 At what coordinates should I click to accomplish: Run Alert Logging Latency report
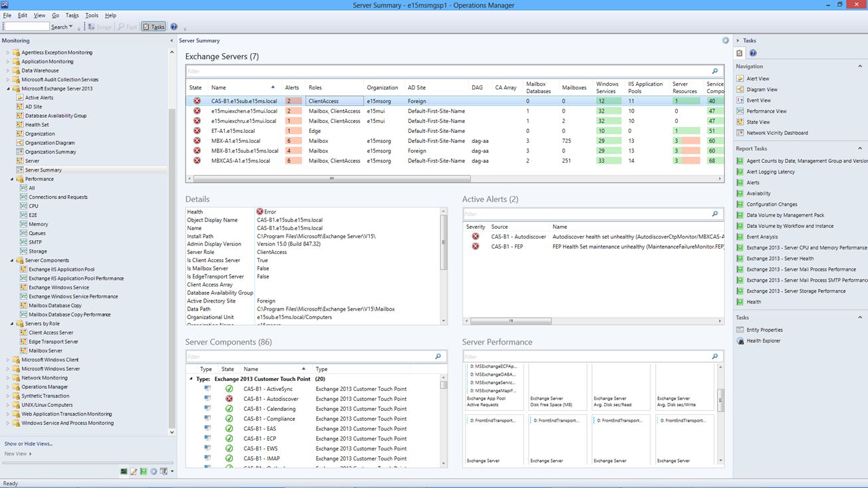coord(770,172)
